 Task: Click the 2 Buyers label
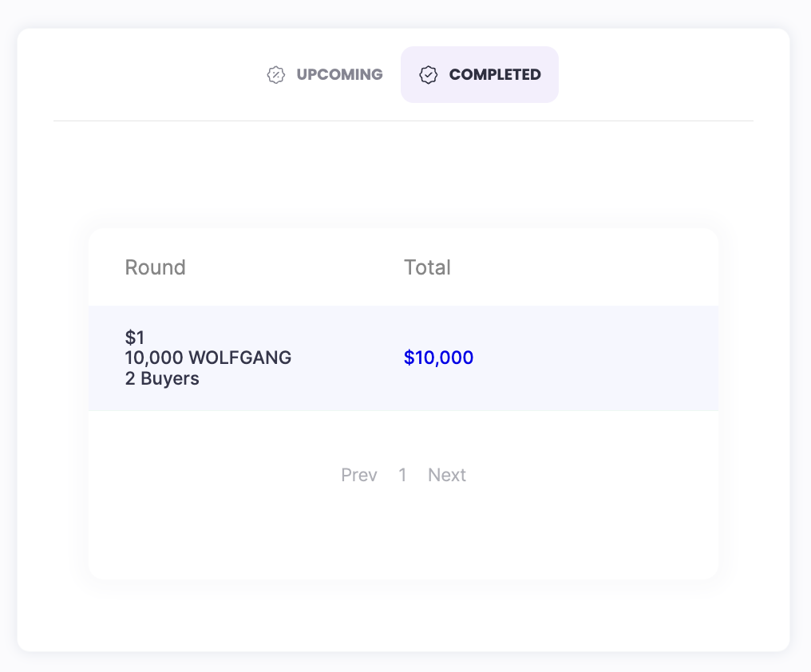click(162, 378)
